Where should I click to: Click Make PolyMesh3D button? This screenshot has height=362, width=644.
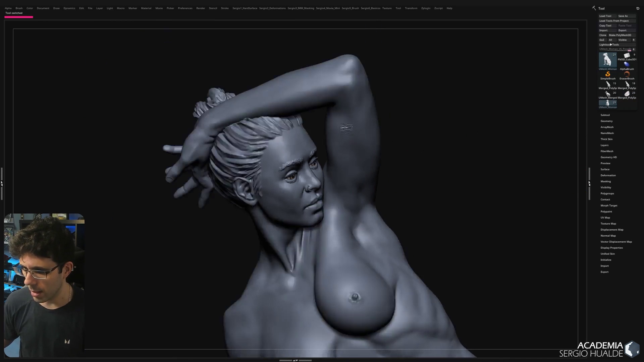tap(620, 35)
